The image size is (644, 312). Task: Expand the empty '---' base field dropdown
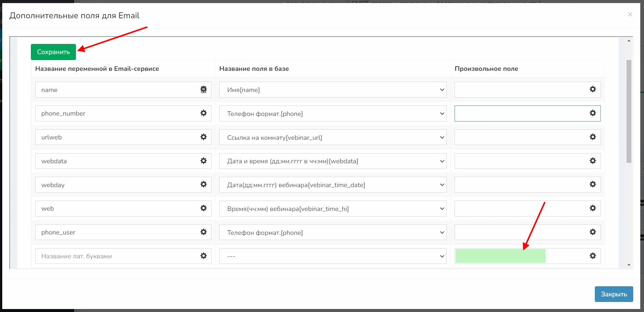click(x=332, y=256)
